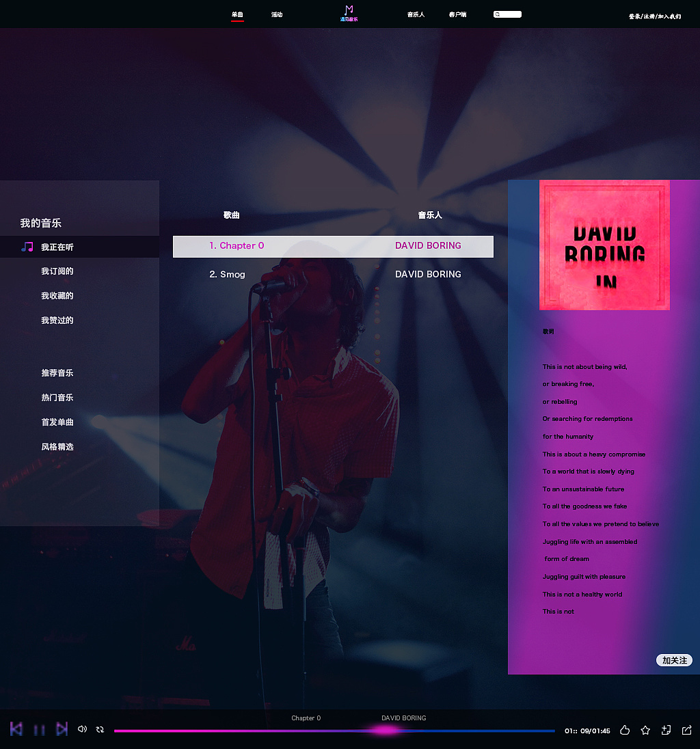Viewport: 700px width, 749px height.
Task: Select the song 2. Smog
Action: [x=227, y=275]
